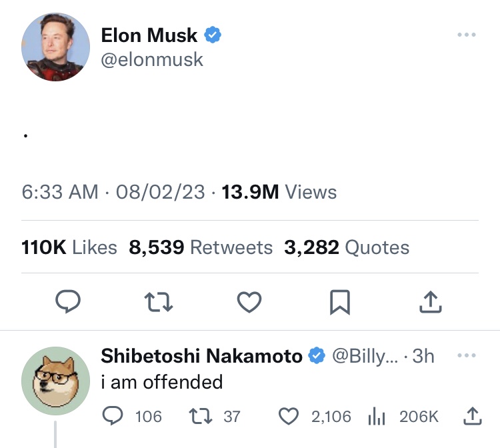
Task: Open the @elonmusk handle link
Action: 152,59
